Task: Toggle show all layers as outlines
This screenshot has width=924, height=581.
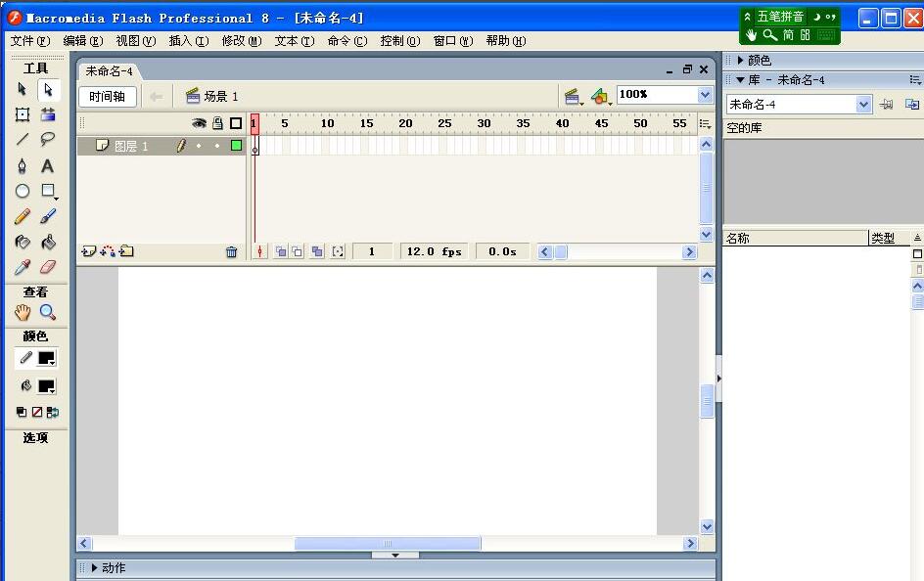Action: pos(236,123)
